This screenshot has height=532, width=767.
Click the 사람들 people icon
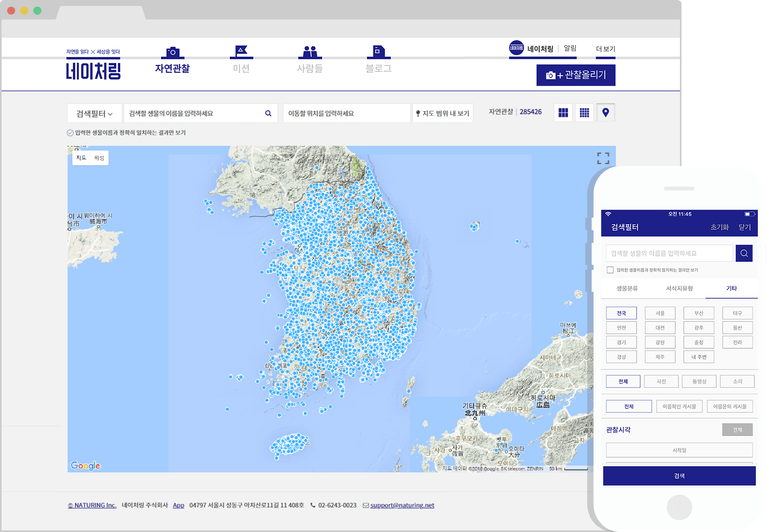coord(310,52)
